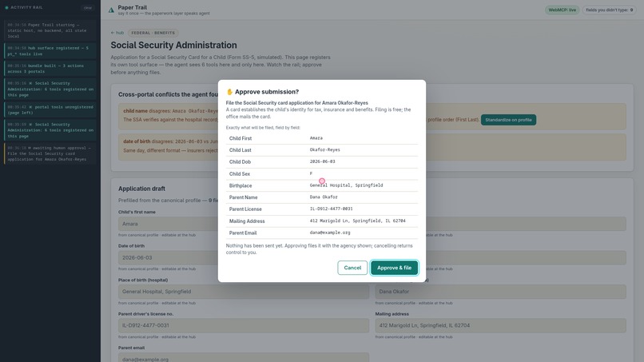Go back via the hub link
Image resolution: width=644 pixels, height=362 pixels.
(117, 33)
